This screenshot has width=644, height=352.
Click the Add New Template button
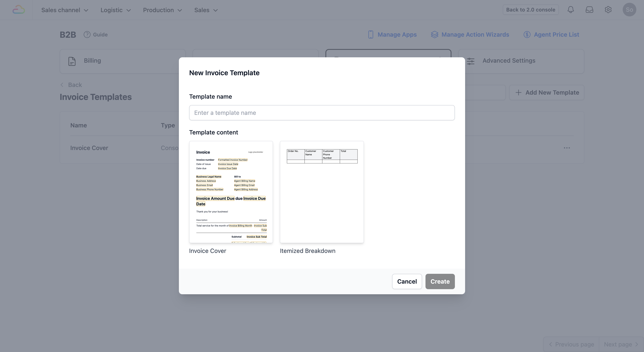tap(547, 92)
